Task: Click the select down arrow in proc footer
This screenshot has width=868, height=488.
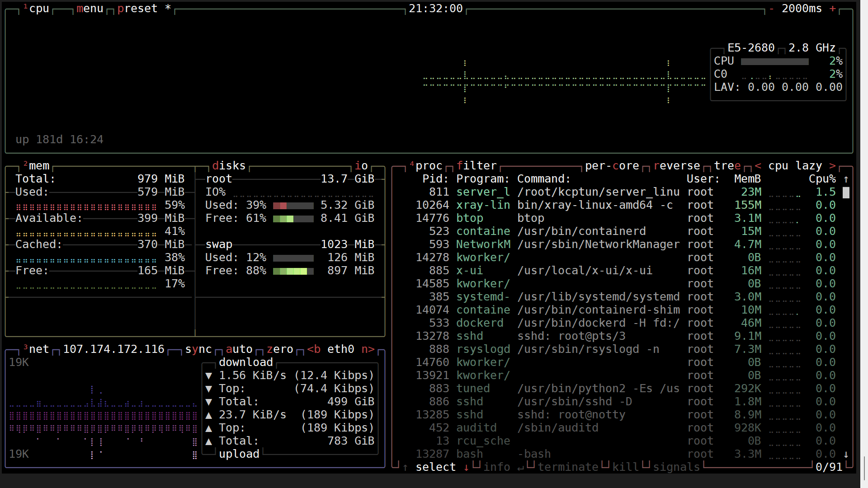Action: coord(466,467)
